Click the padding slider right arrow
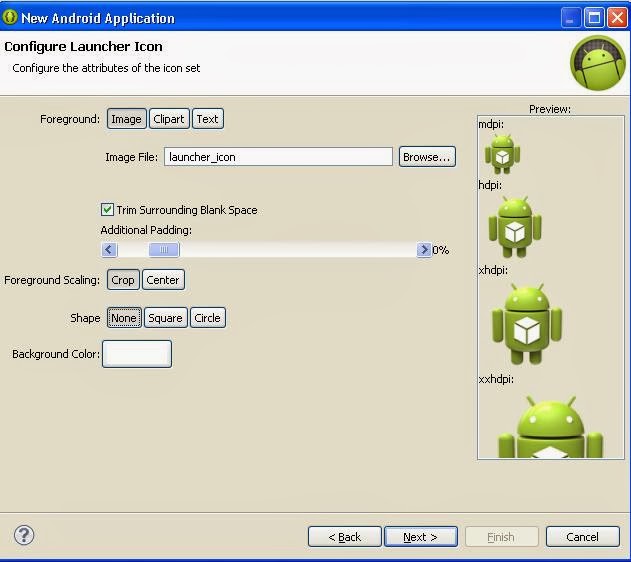 point(424,250)
